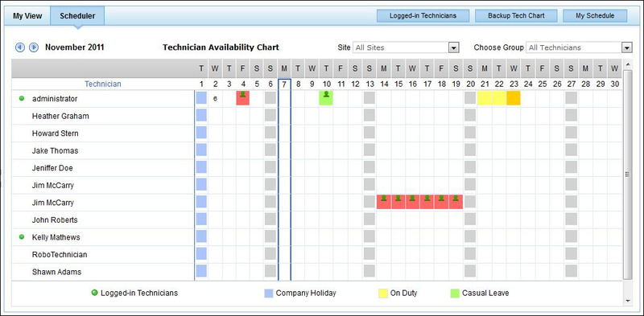
Task: Click Howard Stern's weekend cell on day 6
Action: point(270,133)
